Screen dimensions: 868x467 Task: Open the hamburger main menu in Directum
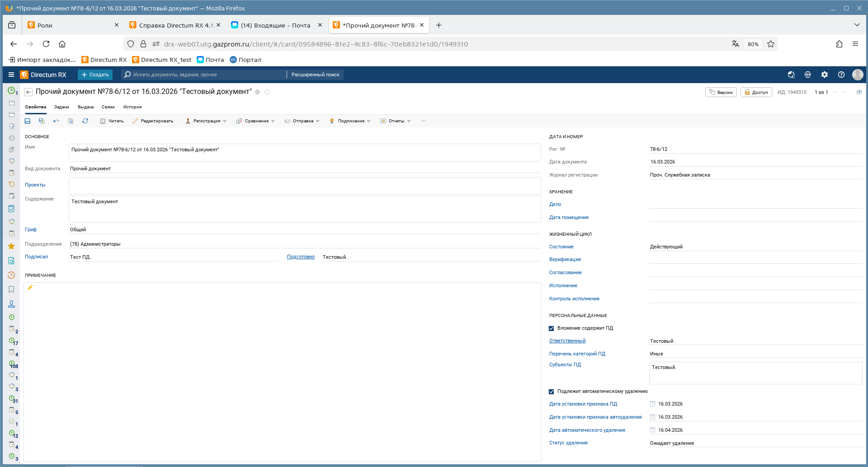coord(11,75)
